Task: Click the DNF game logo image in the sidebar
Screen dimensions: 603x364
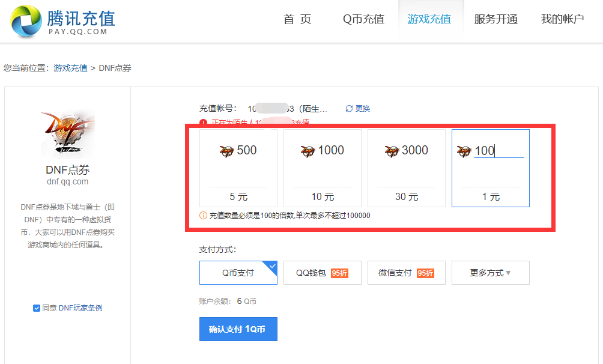Action: (68, 132)
